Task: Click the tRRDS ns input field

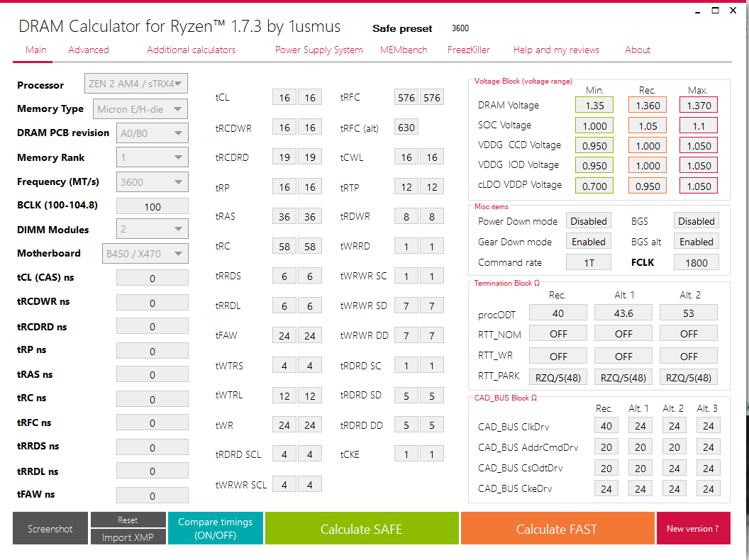Action: click(x=152, y=448)
